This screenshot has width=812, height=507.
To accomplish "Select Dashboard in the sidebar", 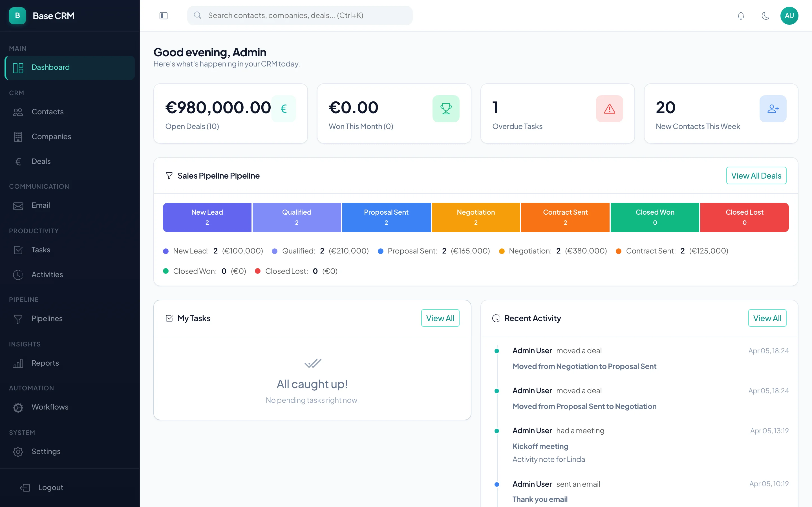I will 50,67.
